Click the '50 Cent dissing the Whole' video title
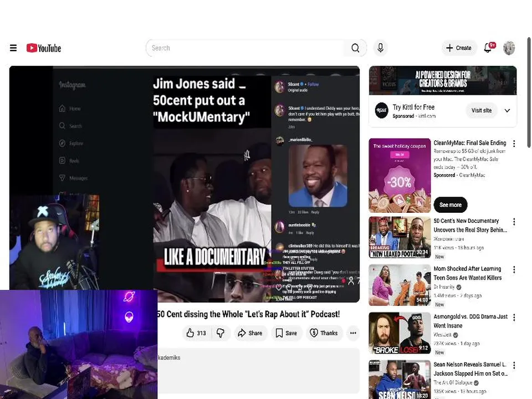Viewport: 532px width, 399px height. pos(248,314)
